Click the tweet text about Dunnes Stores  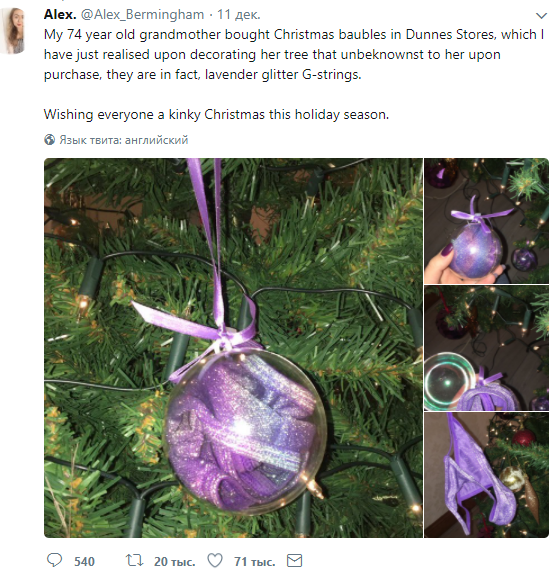[294, 54]
